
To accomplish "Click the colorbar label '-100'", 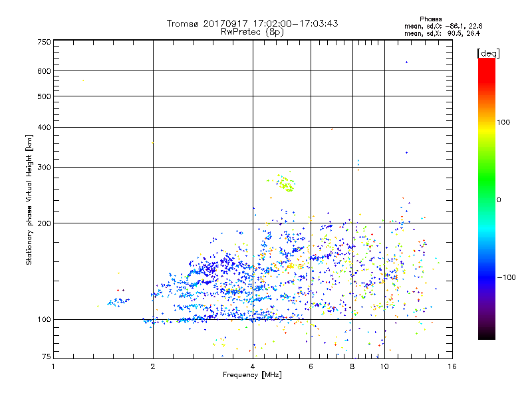I will 506,277.
